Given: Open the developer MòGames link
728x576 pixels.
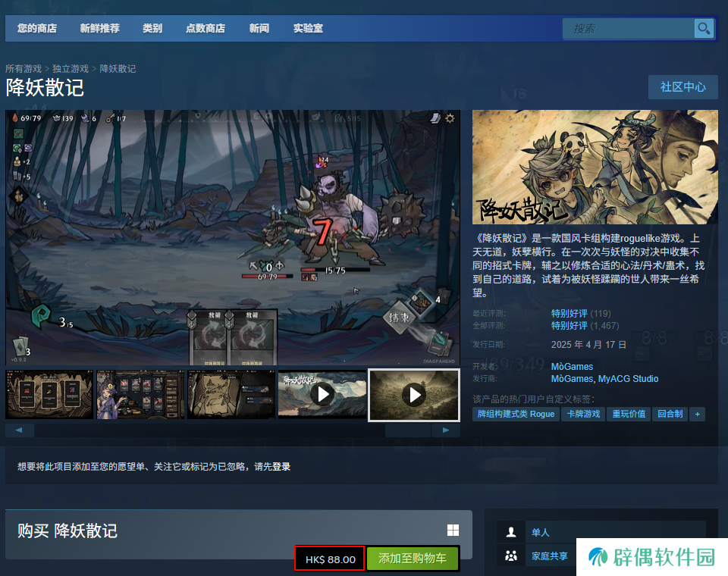Looking at the screenshot, I should (x=572, y=366).
